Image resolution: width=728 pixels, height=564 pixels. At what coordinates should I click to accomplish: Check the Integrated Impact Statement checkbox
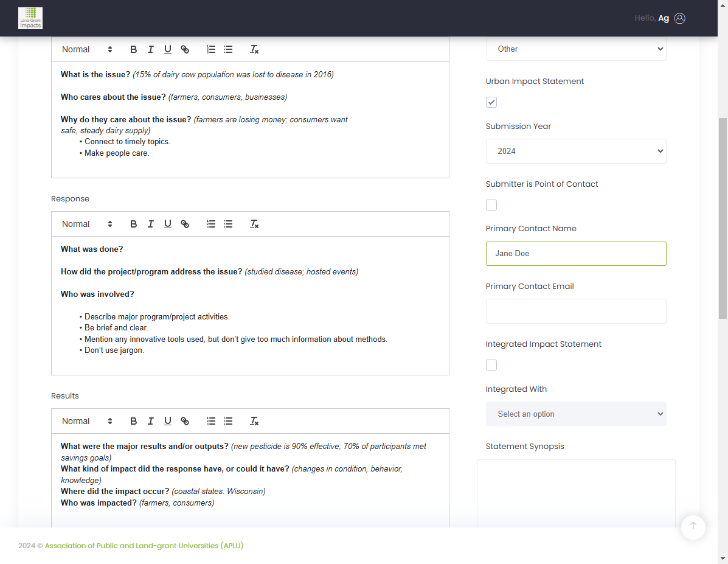tap(491, 365)
